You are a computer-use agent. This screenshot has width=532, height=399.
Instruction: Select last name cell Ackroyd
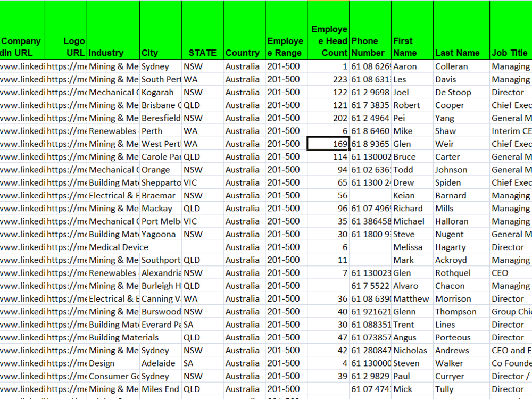point(461,260)
